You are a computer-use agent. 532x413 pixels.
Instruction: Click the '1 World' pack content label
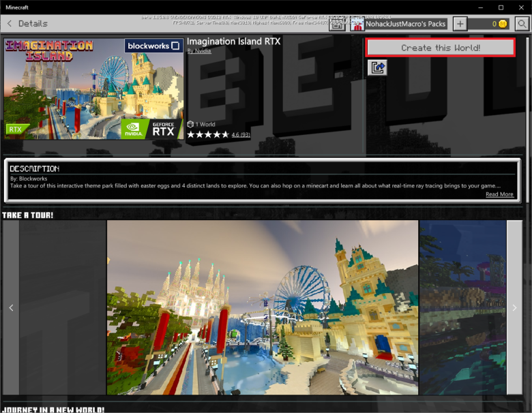click(201, 125)
